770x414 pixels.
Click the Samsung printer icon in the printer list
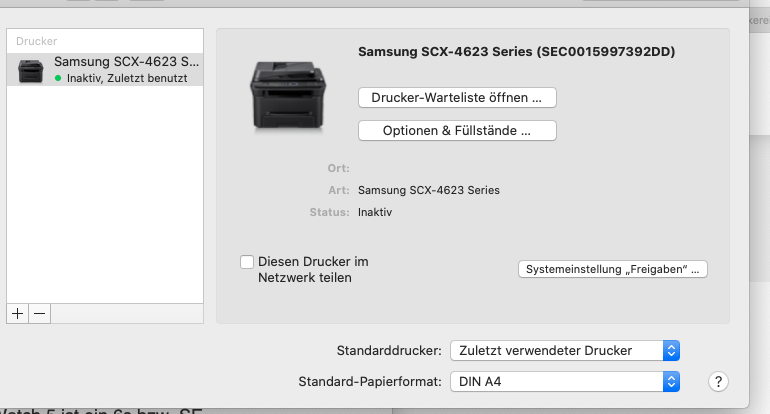point(31,69)
